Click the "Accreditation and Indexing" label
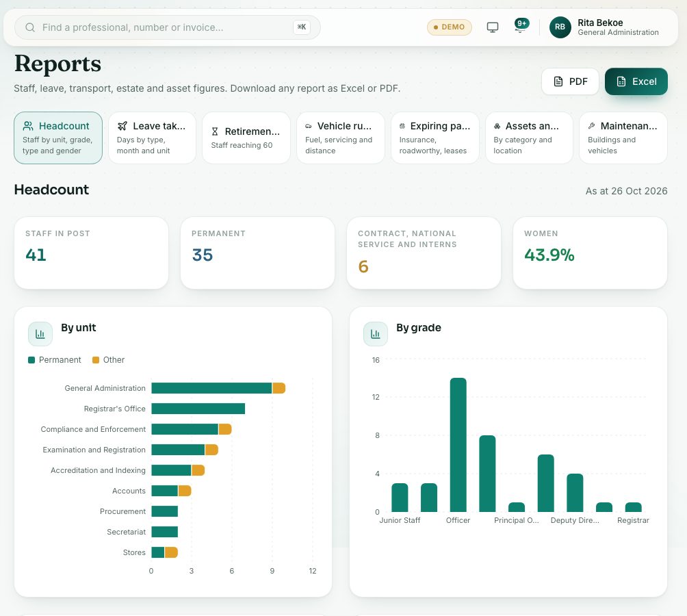This screenshot has width=687, height=616. [98, 470]
